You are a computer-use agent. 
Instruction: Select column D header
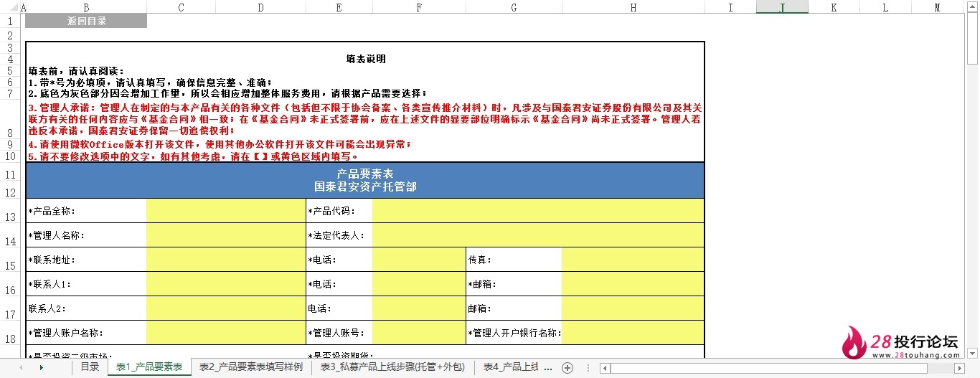[x=260, y=7]
